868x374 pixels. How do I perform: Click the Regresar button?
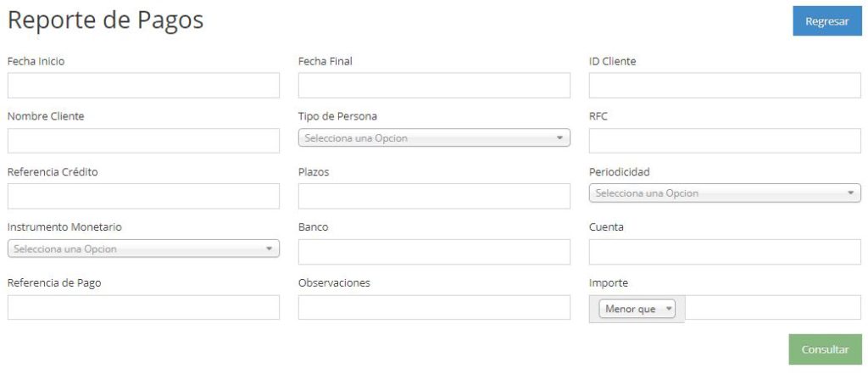pos(827,21)
